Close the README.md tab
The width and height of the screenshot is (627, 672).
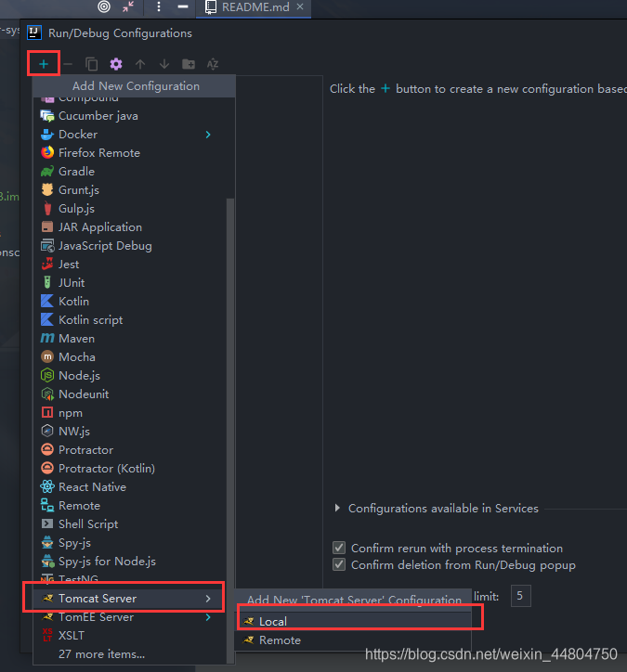coord(300,6)
